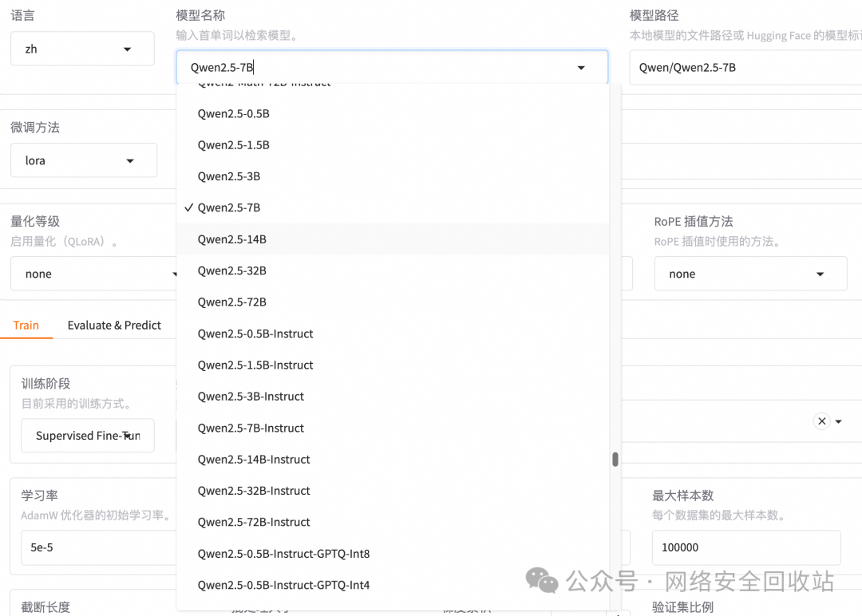Screen dimensions: 862x616
Task: Choose Qwen2.5-3B-Instruct from the list
Action: [x=393, y=397]
